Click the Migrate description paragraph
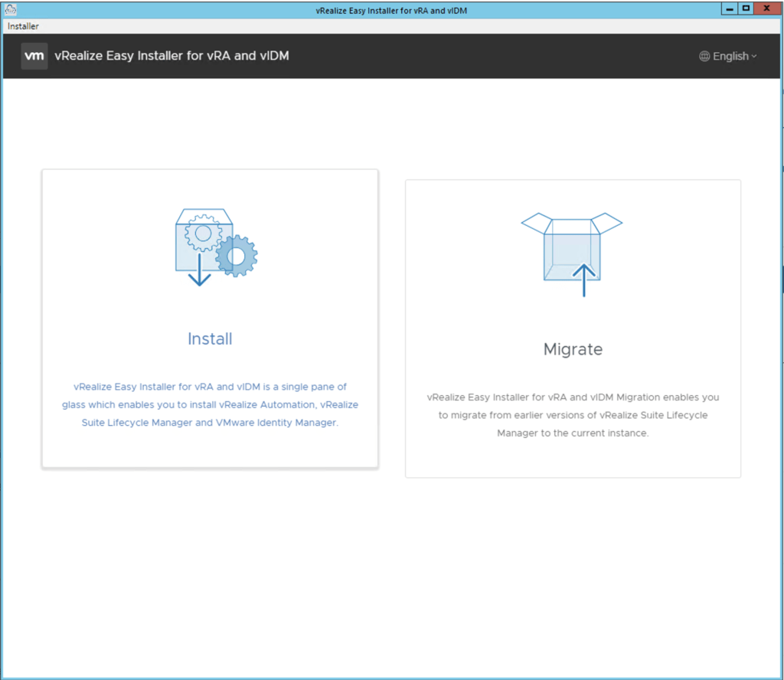The width and height of the screenshot is (784, 680). (x=573, y=415)
